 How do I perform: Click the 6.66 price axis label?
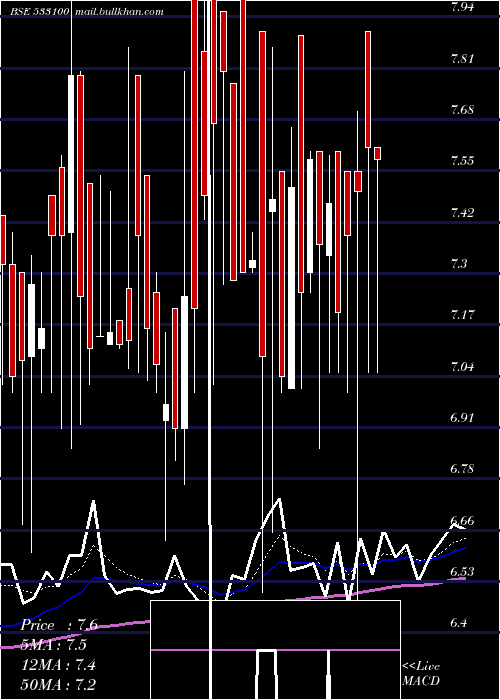tap(462, 520)
